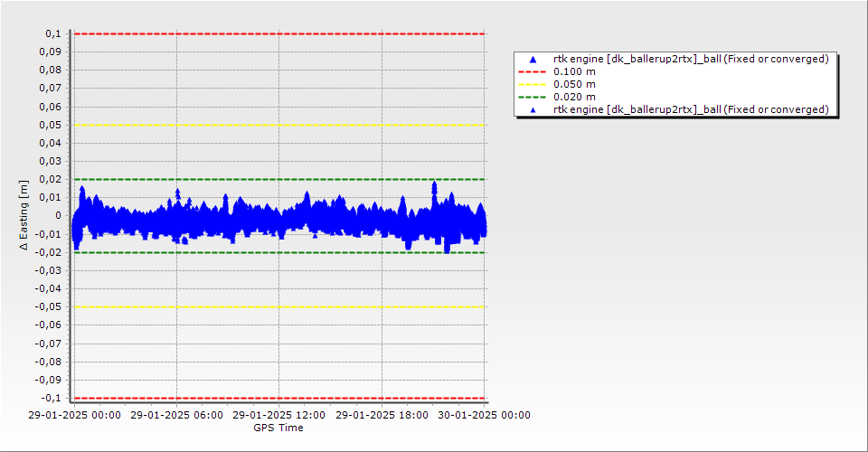Viewport: 868px width, 452px height.
Task: Click the '-0,09' y-axis tick label
Action: pos(48,380)
